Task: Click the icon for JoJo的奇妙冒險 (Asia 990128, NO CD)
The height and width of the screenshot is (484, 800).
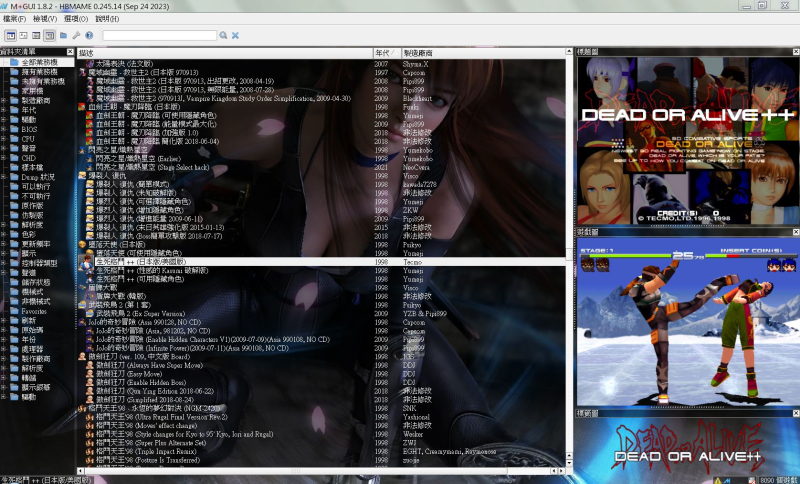Action: 82,322
